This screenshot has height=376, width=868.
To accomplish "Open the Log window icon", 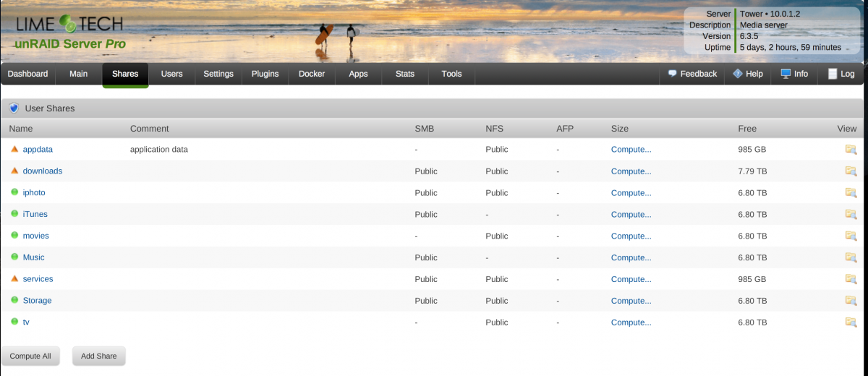I will click(833, 74).
